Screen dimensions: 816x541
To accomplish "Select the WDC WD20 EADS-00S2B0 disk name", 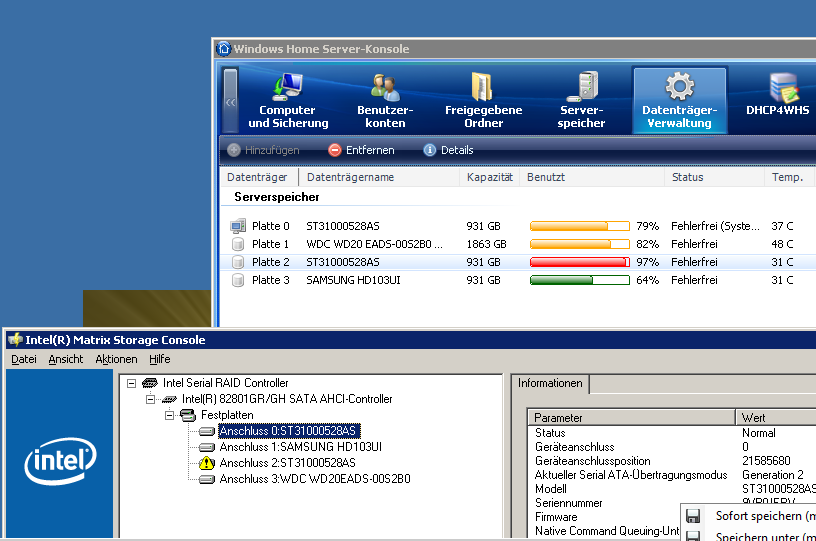I will point(374,244).
